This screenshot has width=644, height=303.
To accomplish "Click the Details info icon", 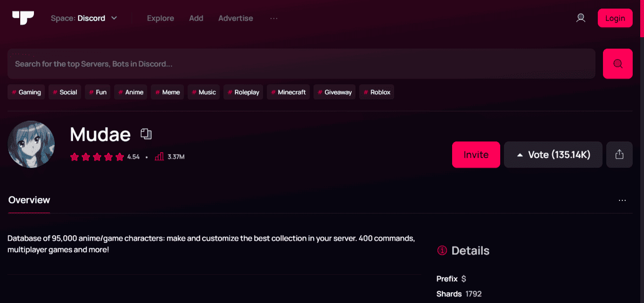I will [x=442, y=251].
